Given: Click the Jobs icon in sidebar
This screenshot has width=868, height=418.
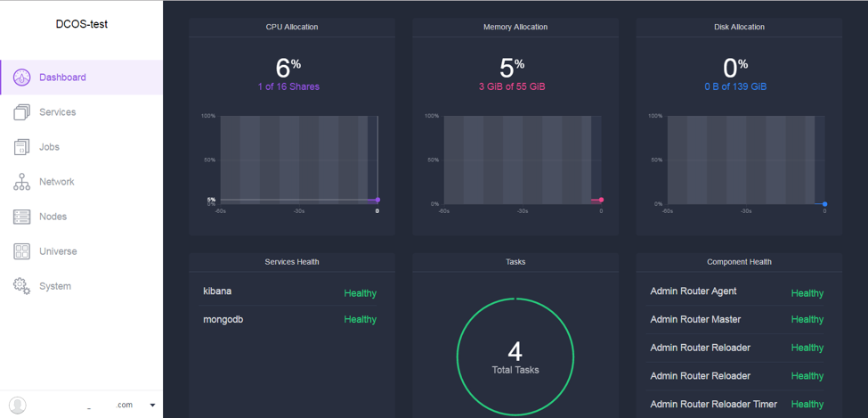Looking at the screenshot, I should point(22,147).
